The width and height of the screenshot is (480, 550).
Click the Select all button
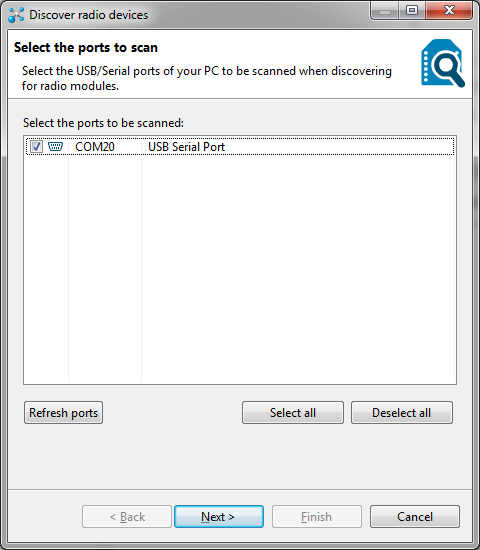click(x=293, y=412)
